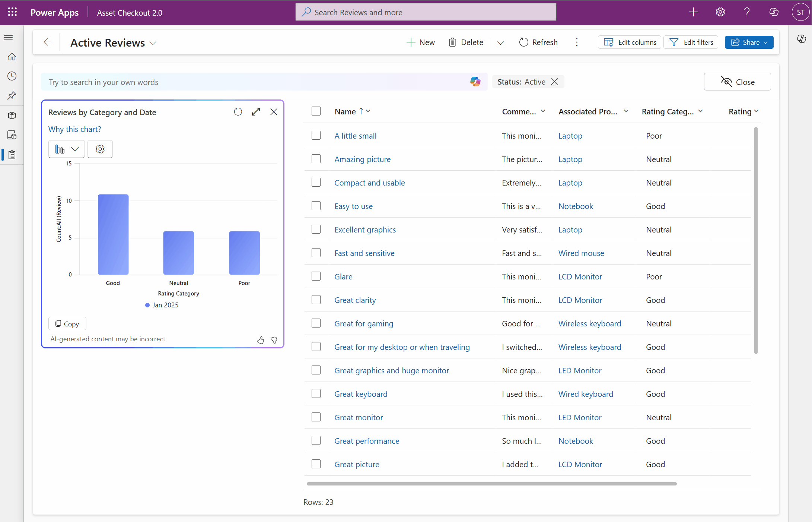Viewport: 812px width, 522px height.
Task: Select the Copilot icon in the search bar
Action: tap(475, 82)
